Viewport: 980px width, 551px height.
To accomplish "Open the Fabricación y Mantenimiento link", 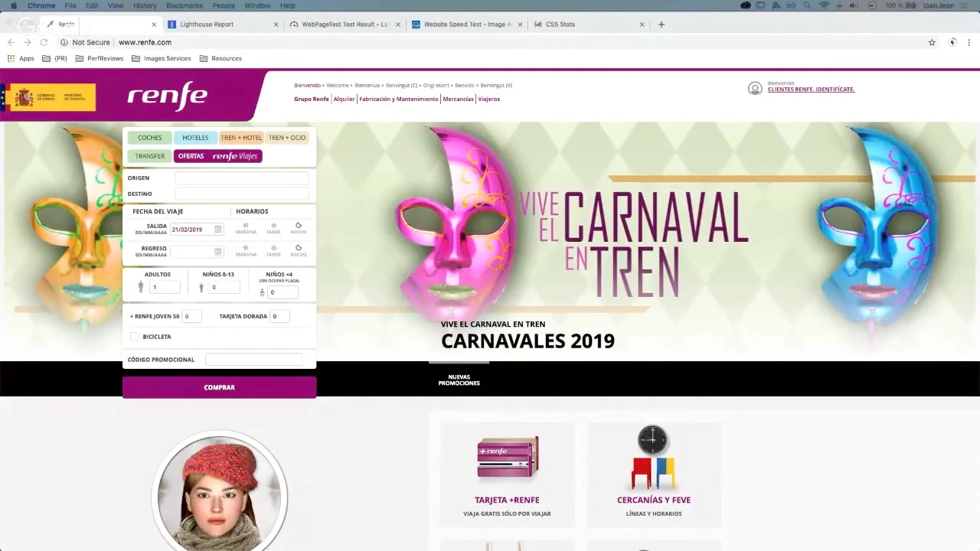I will tap(399, 99).
